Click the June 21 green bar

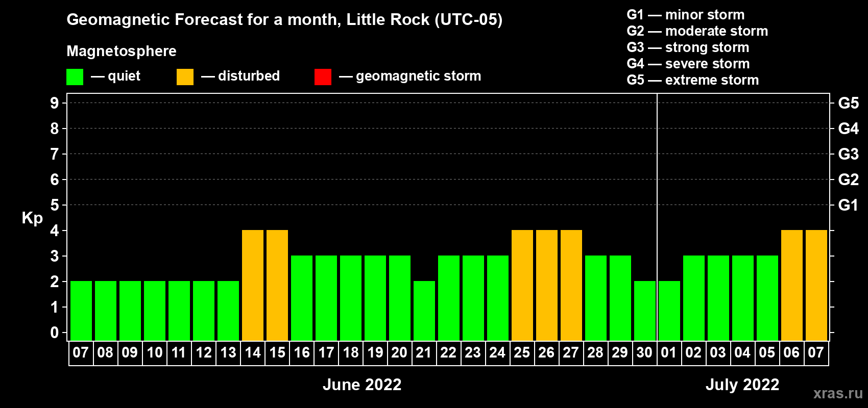coord(424,311)
